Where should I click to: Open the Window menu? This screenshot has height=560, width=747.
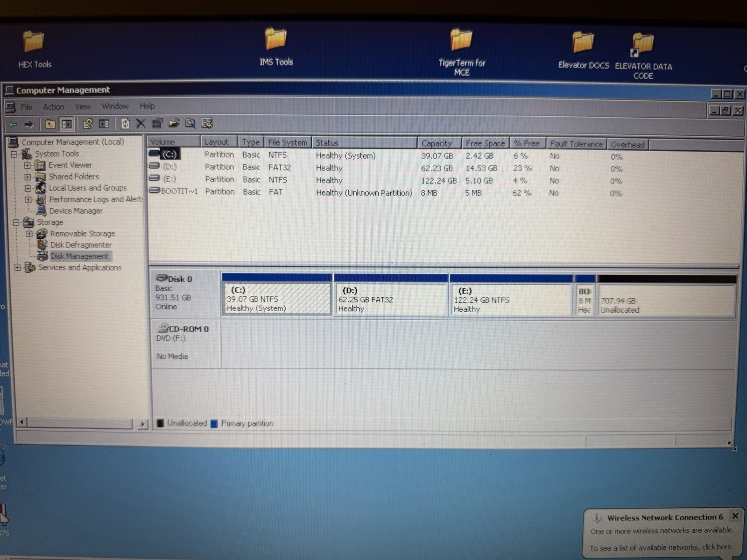pos(115,106)
